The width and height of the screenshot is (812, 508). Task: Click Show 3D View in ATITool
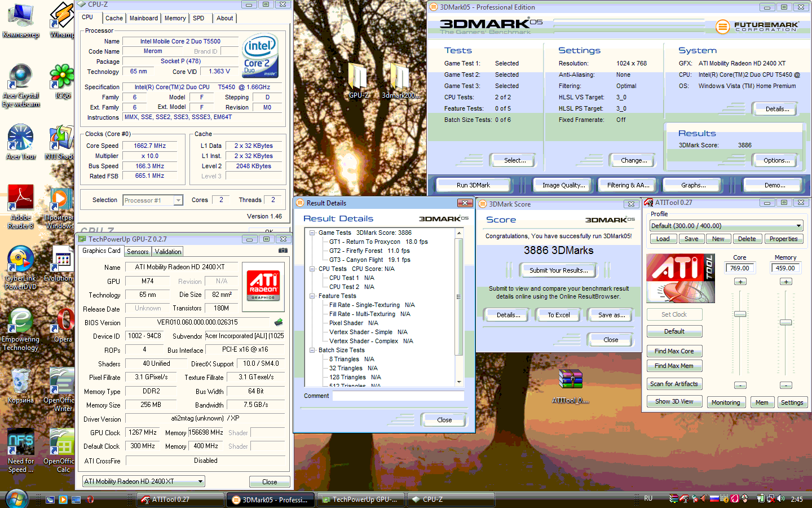click(674, 402)
